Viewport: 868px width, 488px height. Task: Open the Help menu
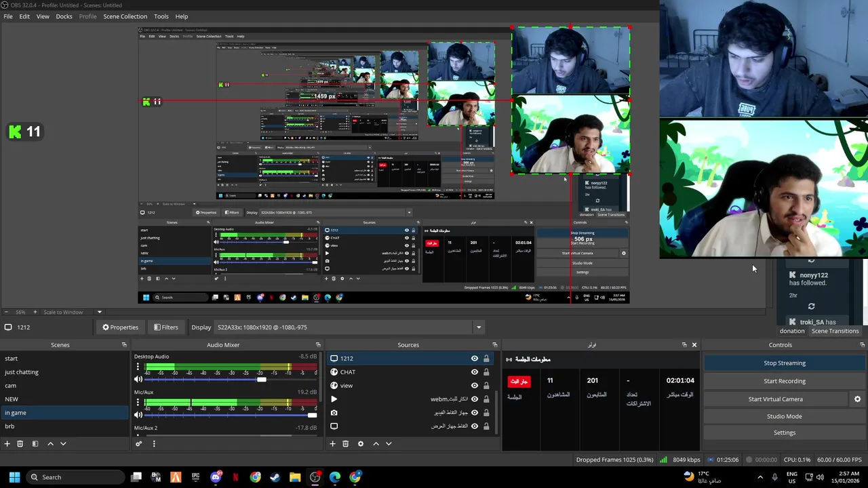pos(182,16)
